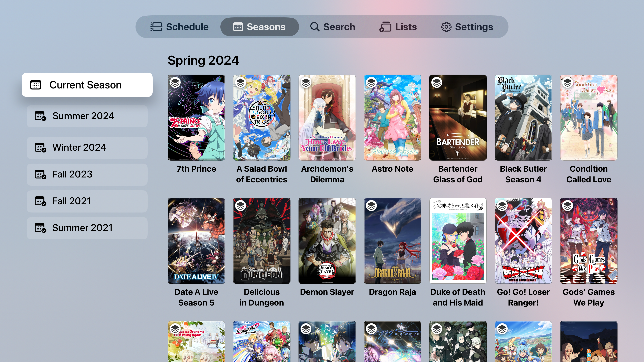This screenshot has width=644, height=362.
Task: Select Current Season in sidebar
Action: pyautogui.click(x=87, y=85)
